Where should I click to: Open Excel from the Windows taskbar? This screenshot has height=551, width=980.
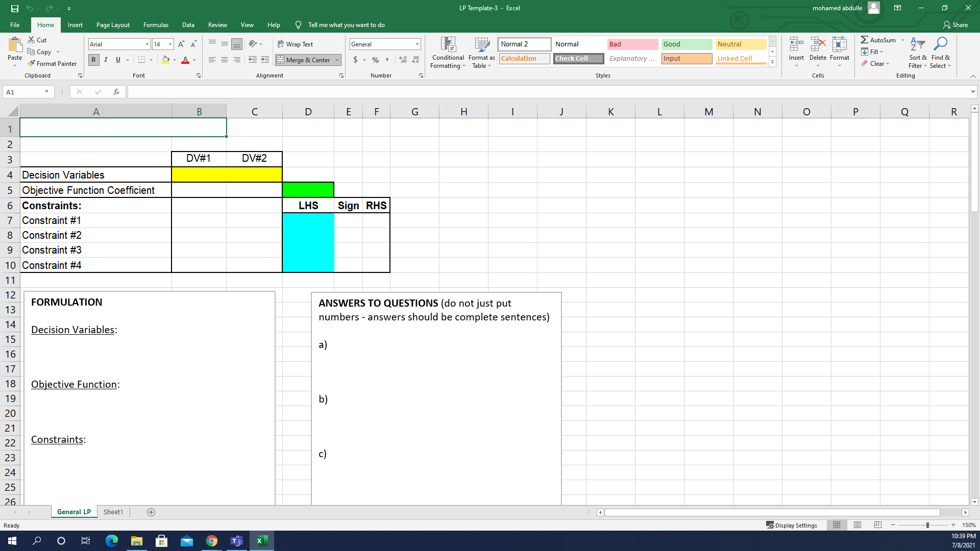click(262, 541)
